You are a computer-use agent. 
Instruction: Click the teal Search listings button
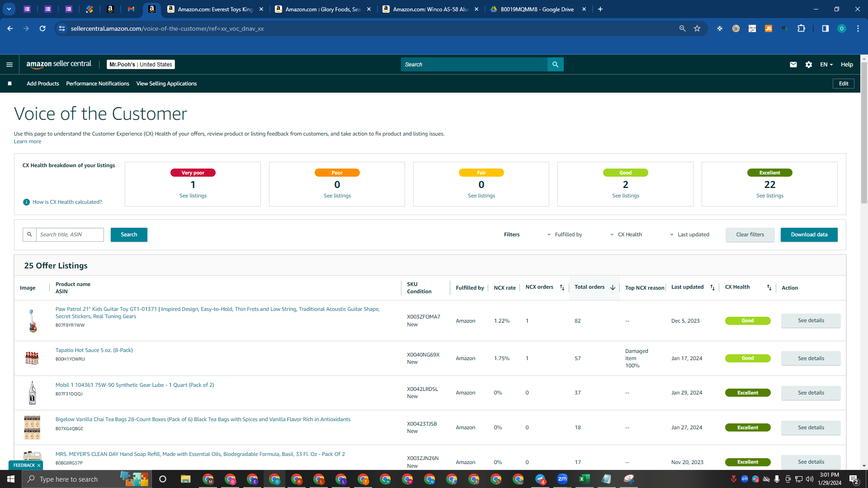pos(129,235)
